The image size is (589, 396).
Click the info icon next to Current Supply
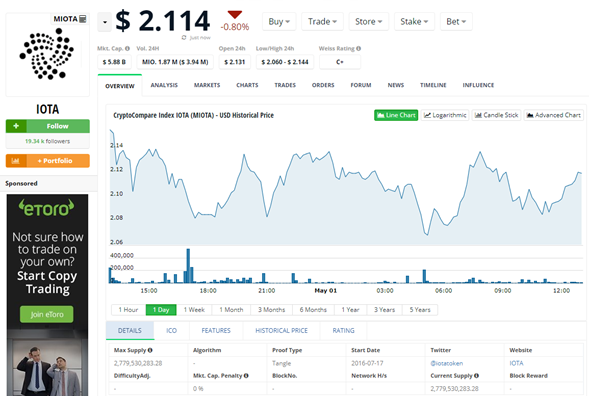point(476,376)
